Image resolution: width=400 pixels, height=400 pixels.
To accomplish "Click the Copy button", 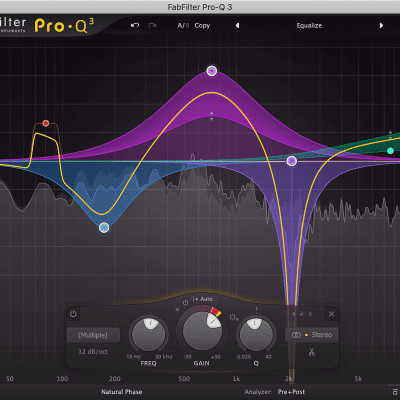I will (x=202, y=26).
